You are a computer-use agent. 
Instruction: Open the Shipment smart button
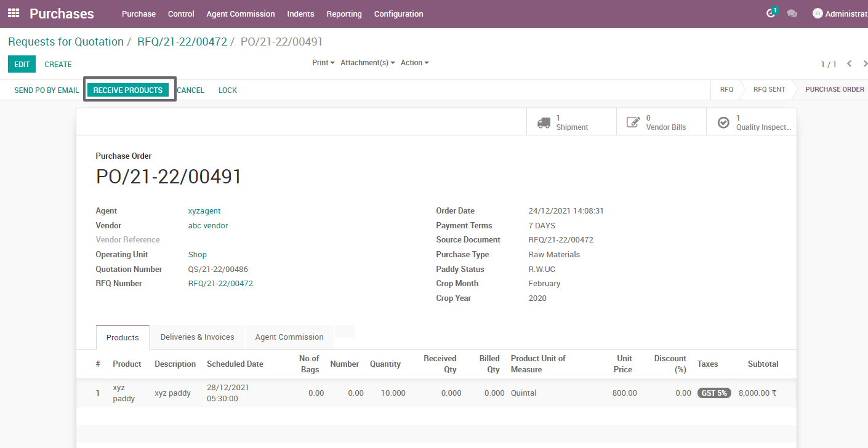570,122
